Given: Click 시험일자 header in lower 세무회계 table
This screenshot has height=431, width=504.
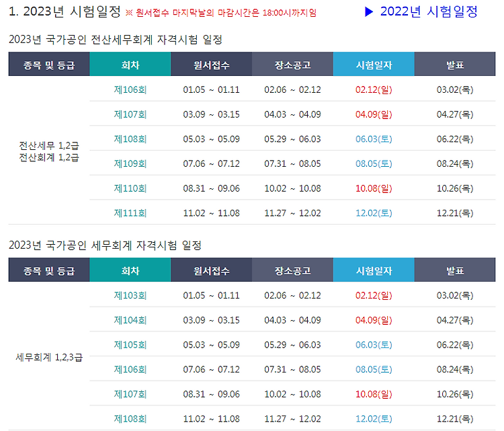Looking at the screenshot, I should click(374, 270).
